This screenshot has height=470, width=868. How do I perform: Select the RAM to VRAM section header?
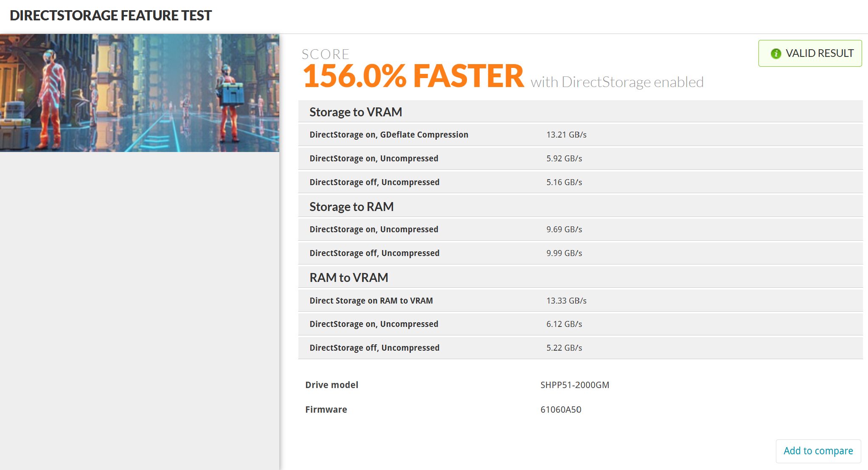pyautogui.click(x=349, y=278)
